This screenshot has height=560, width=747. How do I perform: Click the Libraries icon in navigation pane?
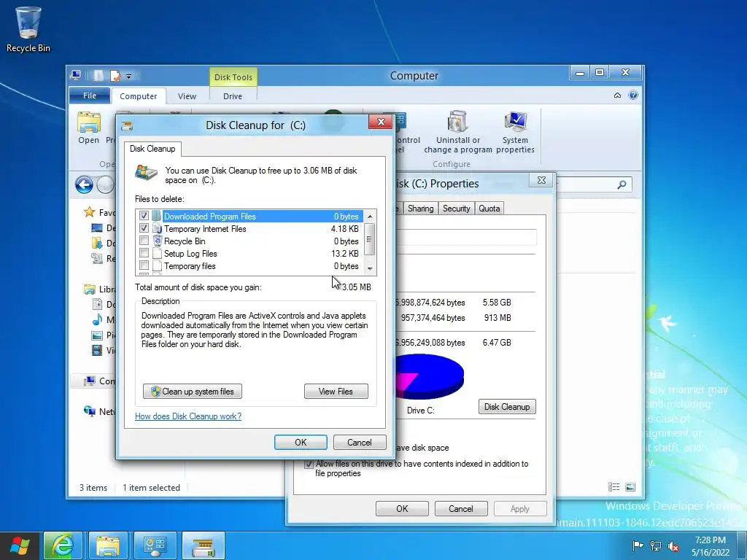pyautogui.click(x=89, y=289)
